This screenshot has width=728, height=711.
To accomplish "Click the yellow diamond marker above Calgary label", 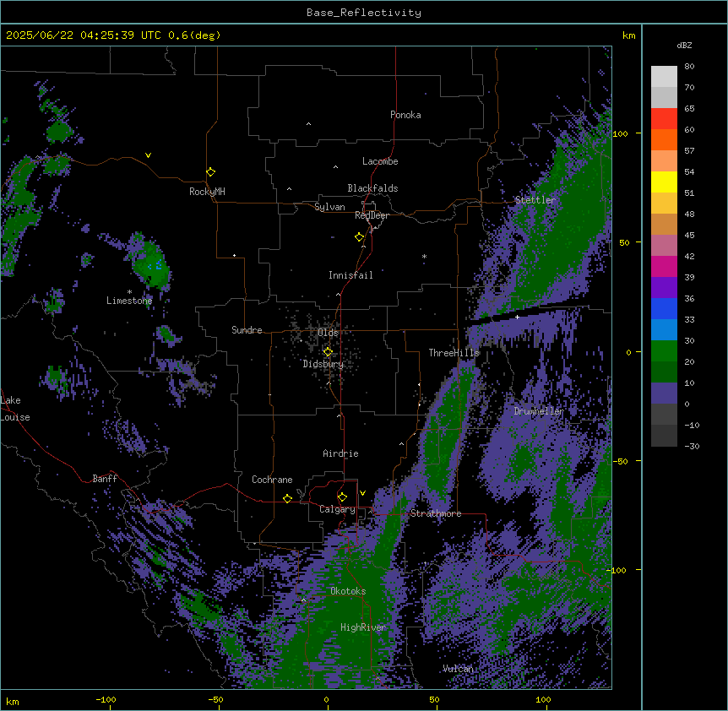I will (x=342, y=497).
